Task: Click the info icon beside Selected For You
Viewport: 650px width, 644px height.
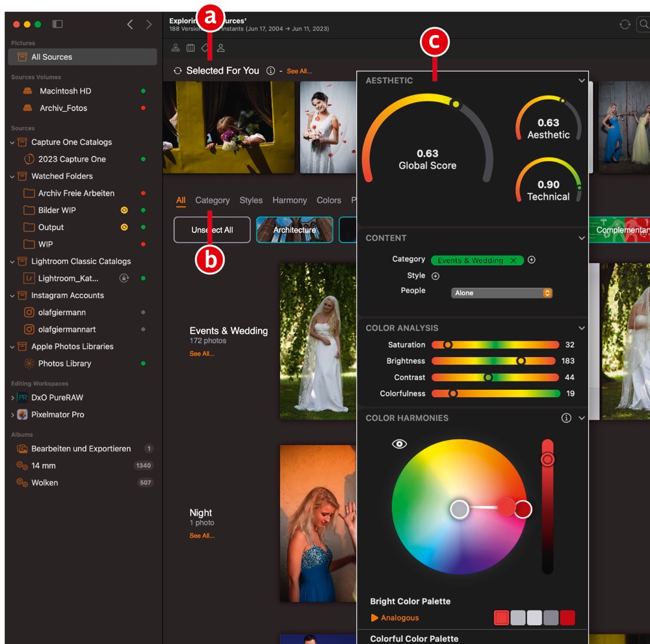Action: coord(270,71)
